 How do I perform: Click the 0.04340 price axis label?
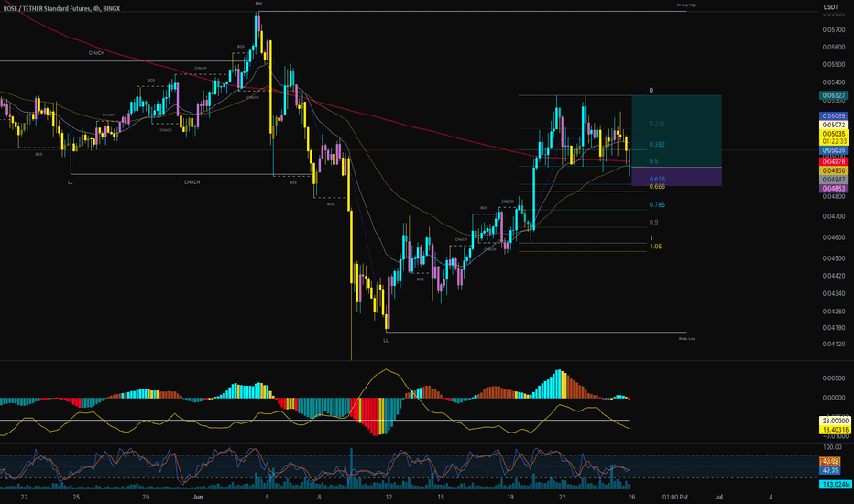click(833, 293)
